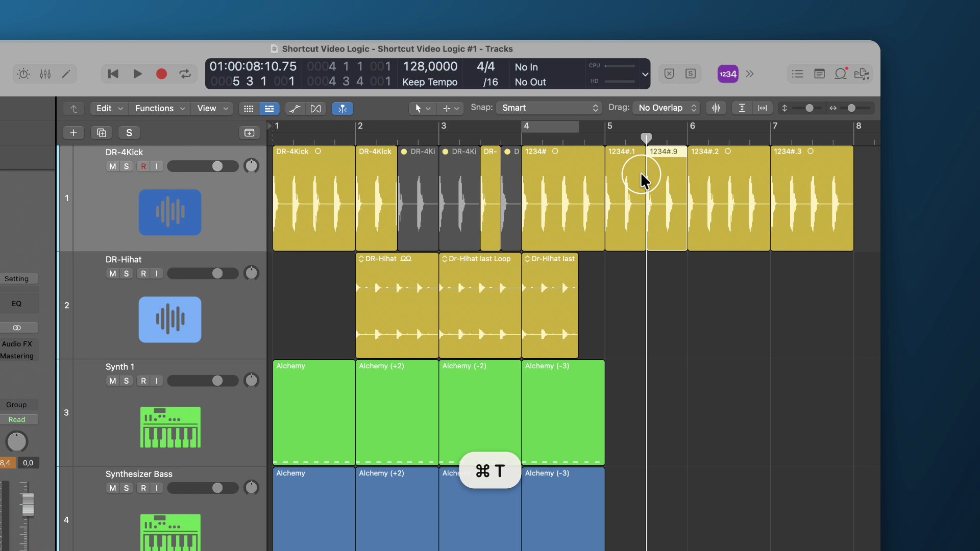Toggle waveform zoom button
Screen dimensions: 980x551
(716, 108)
